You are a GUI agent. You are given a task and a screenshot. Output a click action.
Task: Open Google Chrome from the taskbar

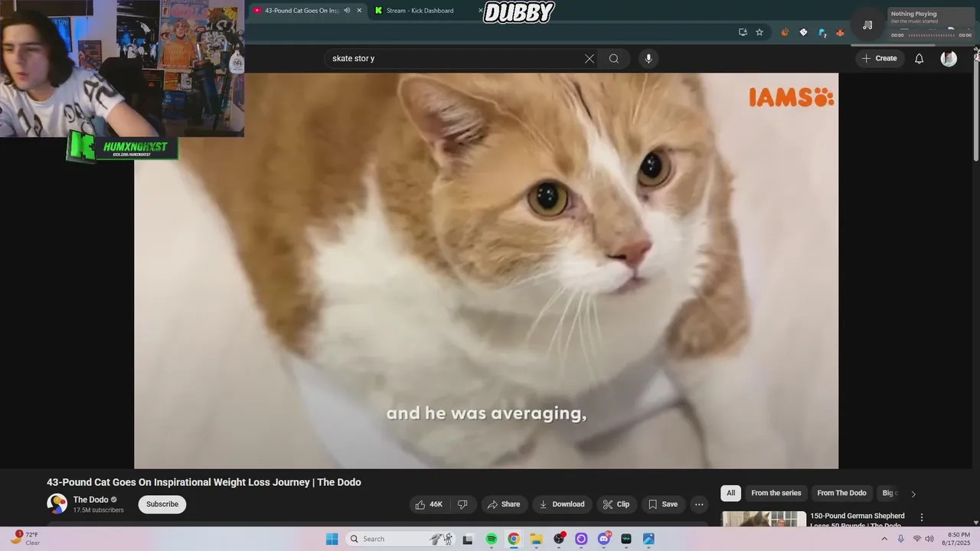click(x=514, y=539)
